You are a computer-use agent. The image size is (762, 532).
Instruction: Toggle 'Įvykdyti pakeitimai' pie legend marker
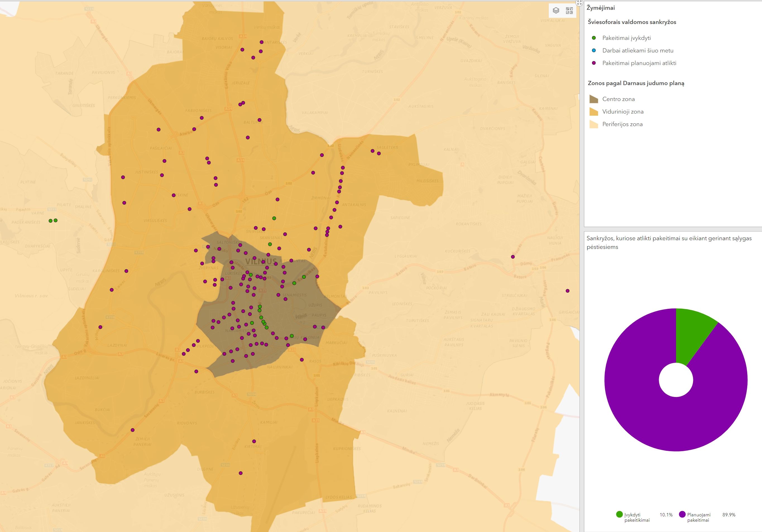(x=619, y=514)
